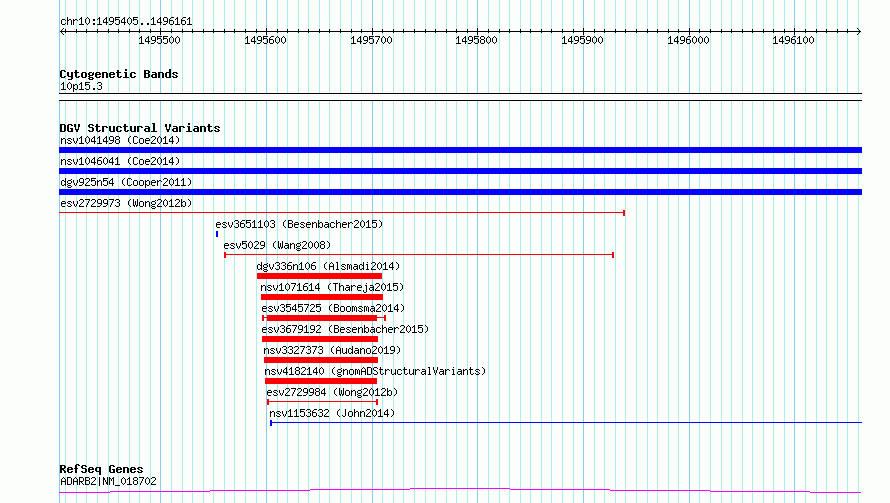The width and height of the screenshot is (890, 503).
Task: Select the thin red line under esv2729984
Action: click(x=322, y=402)
